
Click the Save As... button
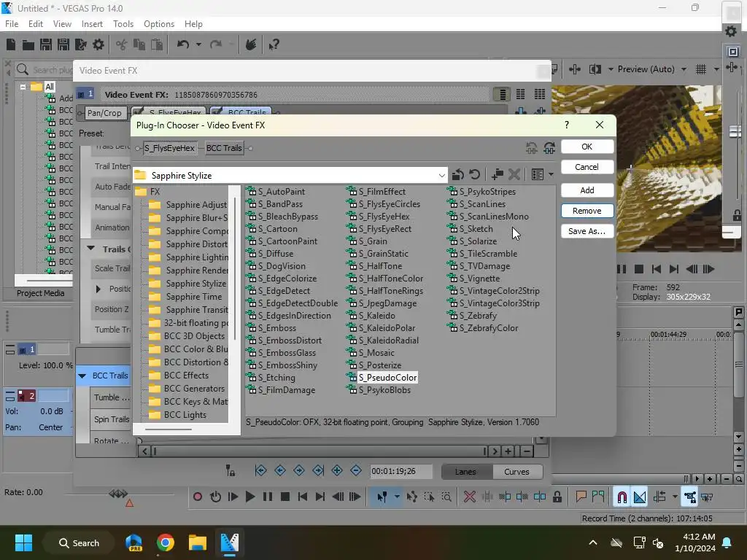587,231
